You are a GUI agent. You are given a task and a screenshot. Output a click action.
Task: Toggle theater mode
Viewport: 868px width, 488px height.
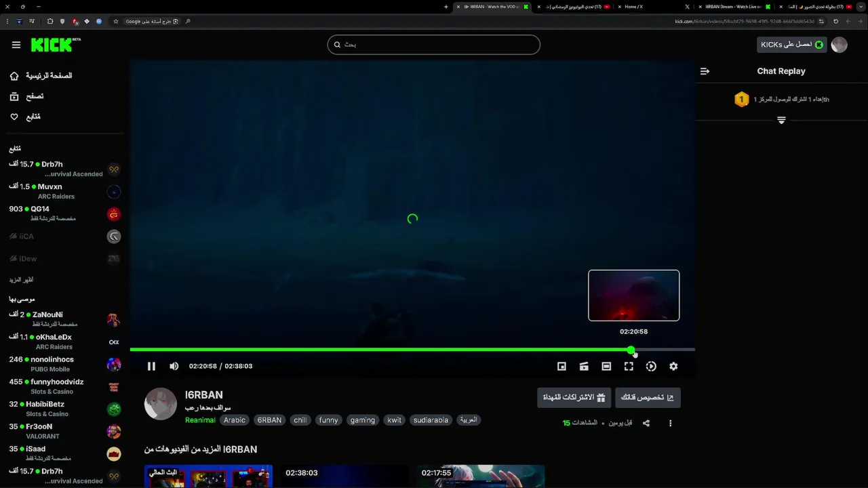(606, 366)
